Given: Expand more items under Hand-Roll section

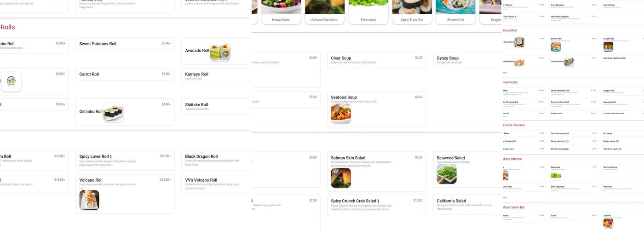Looking at the screenshot, I should (x=505, y=73).
